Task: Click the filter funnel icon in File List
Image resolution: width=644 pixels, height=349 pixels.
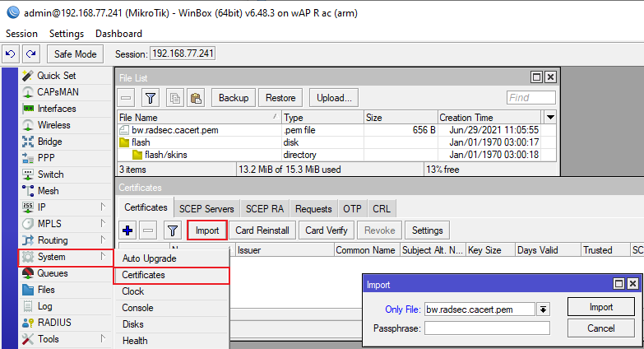Action: 151,98
